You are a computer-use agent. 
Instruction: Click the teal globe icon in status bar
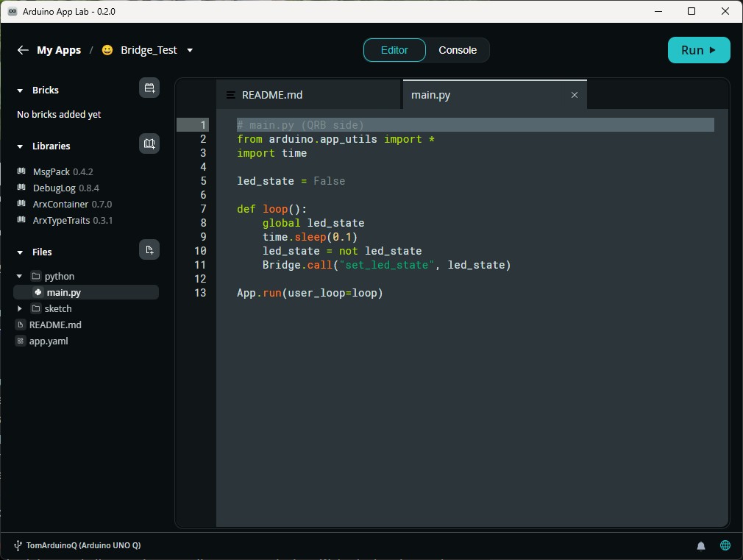click(x=725, y=545)
